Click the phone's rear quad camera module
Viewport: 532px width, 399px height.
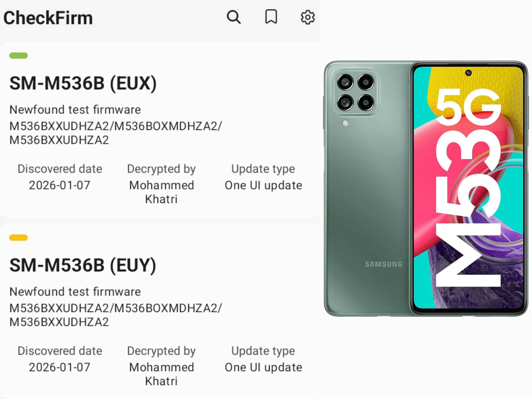tap(355, 92)
